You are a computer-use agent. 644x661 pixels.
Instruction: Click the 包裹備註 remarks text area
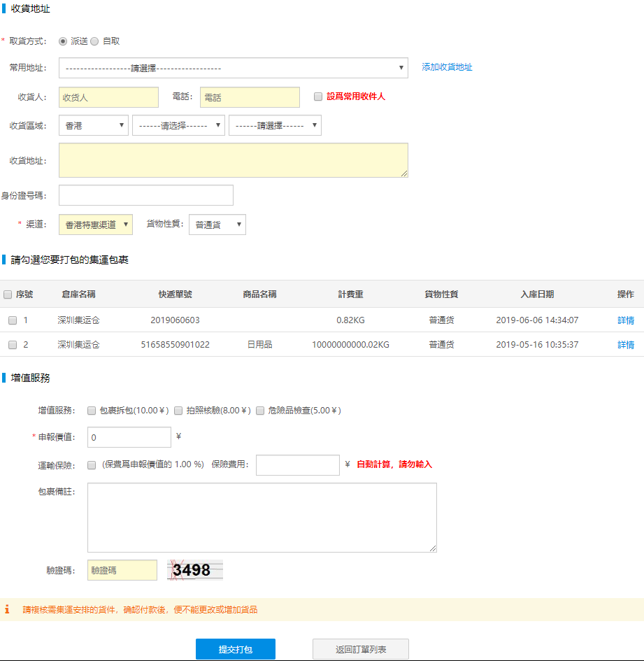[x=262, y=517]
